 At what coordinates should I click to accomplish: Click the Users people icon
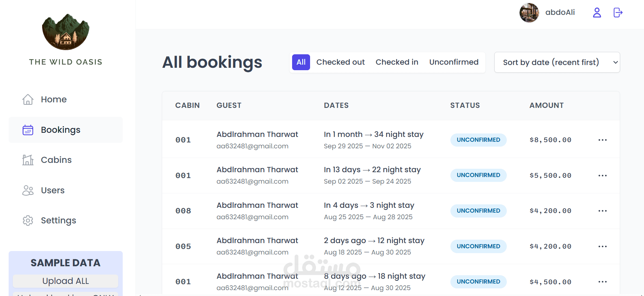tap(28, 191)
